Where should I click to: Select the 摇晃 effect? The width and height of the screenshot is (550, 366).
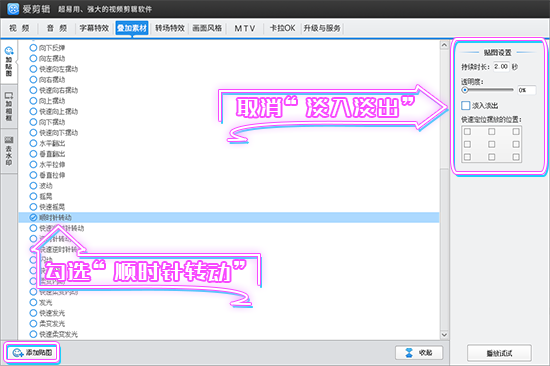point(41,196)
